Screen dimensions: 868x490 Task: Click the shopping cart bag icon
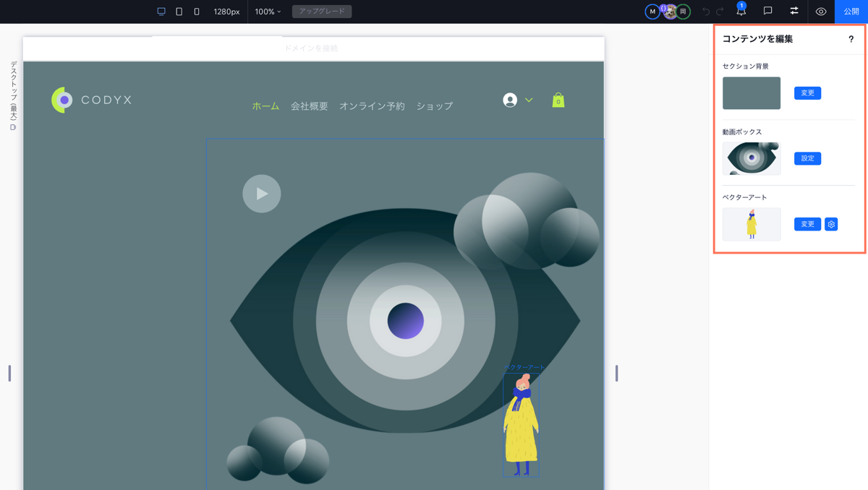coord(558,100)
